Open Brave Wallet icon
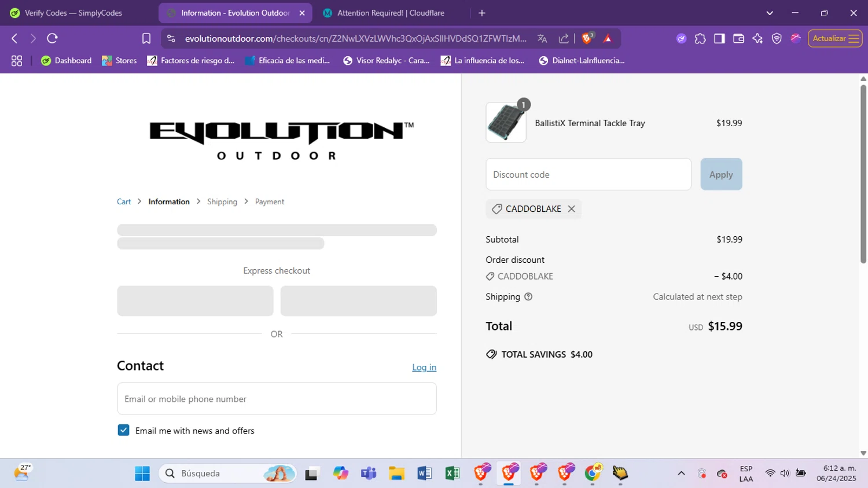Screen dimensions: 868x488 tap(738, 39)
